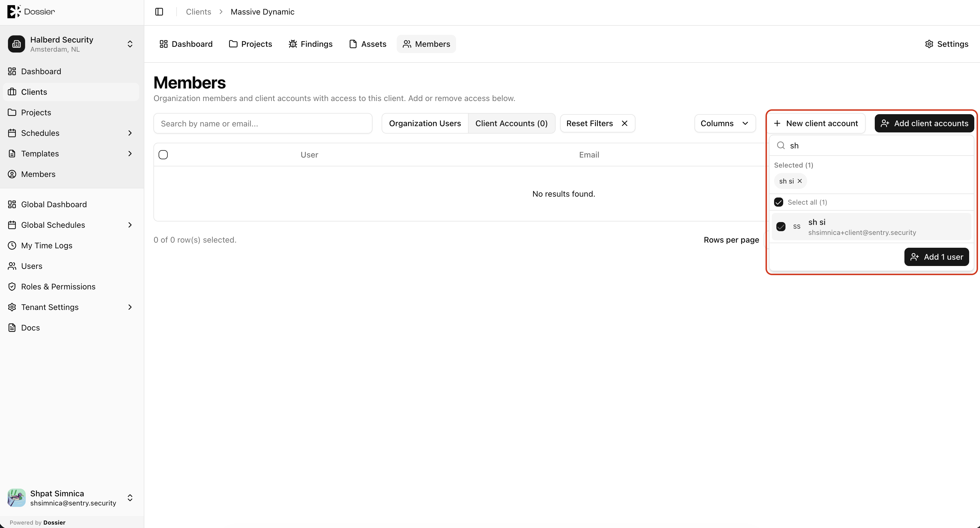Switch to the Client Accounts (0) tab
This screenshot has width=980, height=528.
click(511, 123)
